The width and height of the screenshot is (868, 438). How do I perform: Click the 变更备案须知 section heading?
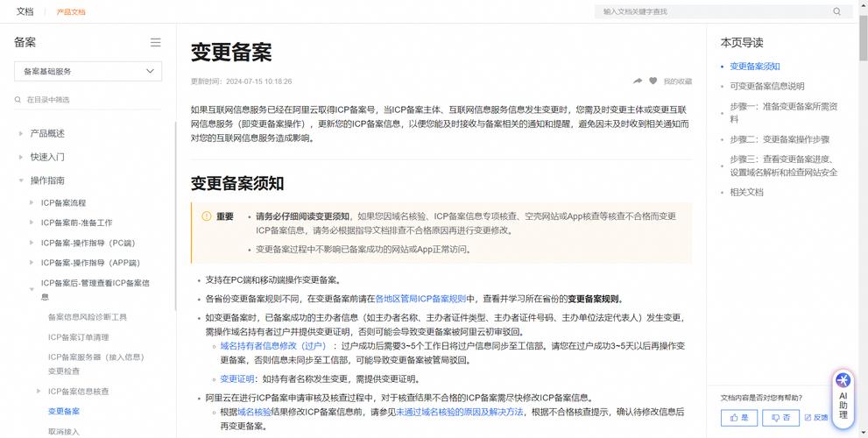[237, 183]
